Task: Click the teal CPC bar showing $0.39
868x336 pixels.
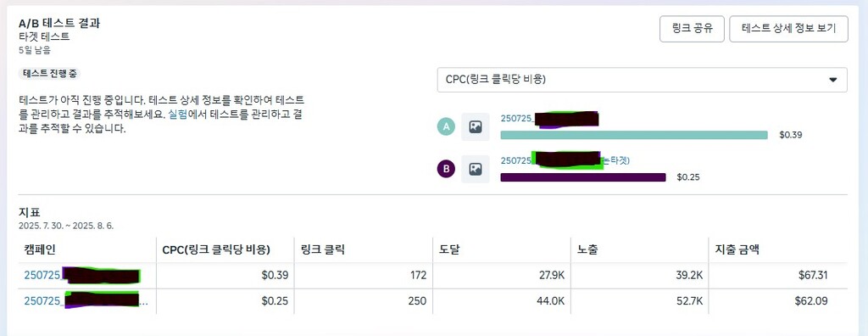Action: [634, 135]
